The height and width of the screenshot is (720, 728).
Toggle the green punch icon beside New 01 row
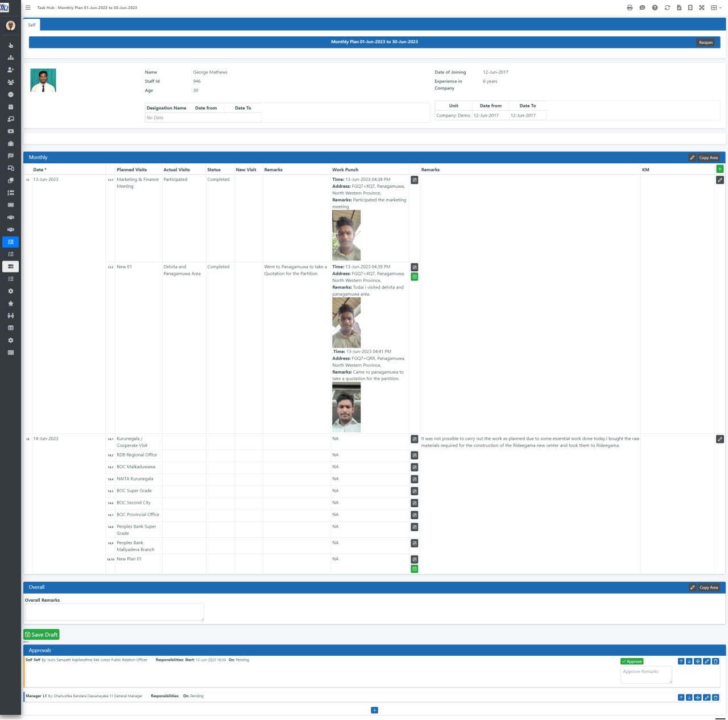415,277
